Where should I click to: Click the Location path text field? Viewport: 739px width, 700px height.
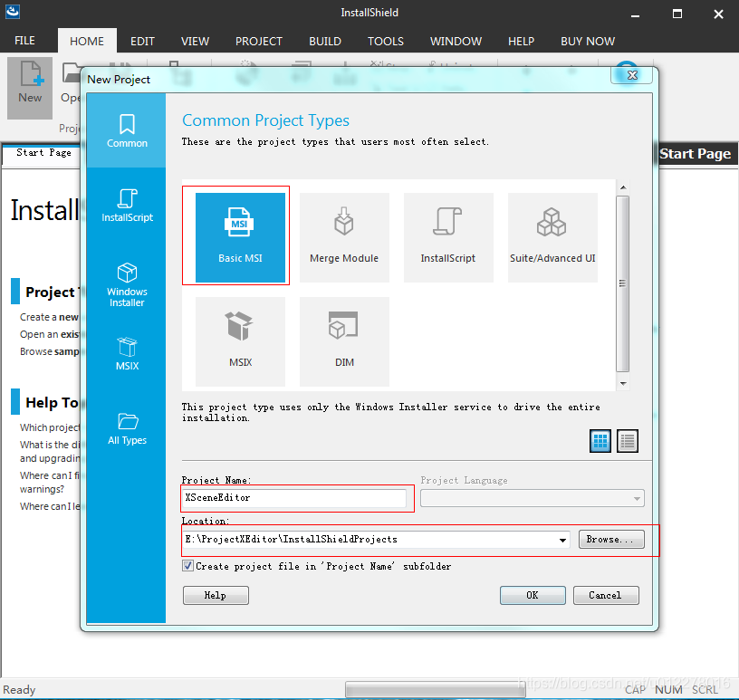click(x=369, y=539)
